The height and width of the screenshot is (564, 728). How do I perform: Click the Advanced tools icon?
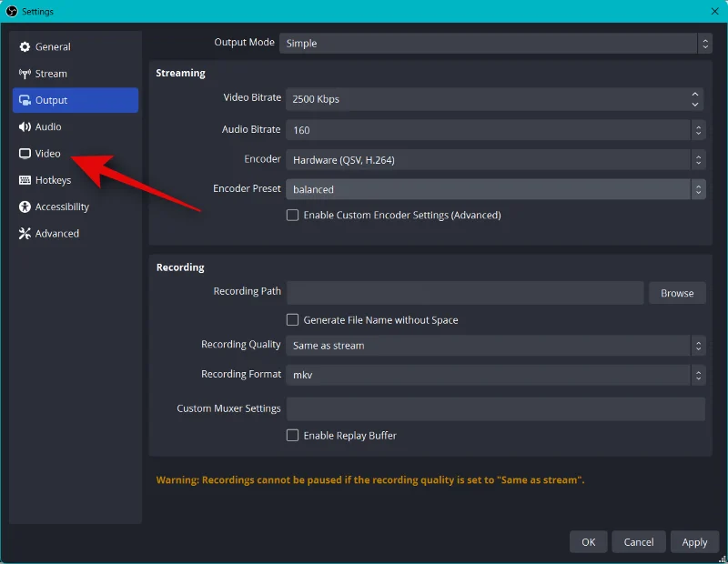tap(25, 234)
